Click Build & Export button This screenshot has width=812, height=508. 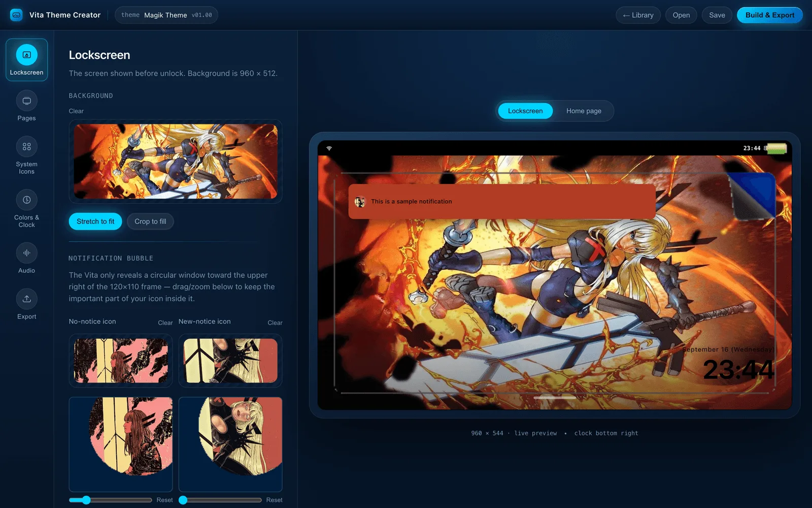pos(769,15)
